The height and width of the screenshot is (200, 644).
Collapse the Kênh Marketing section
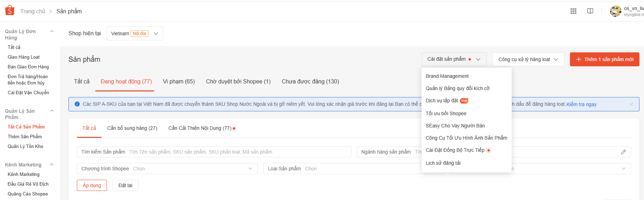52,165
